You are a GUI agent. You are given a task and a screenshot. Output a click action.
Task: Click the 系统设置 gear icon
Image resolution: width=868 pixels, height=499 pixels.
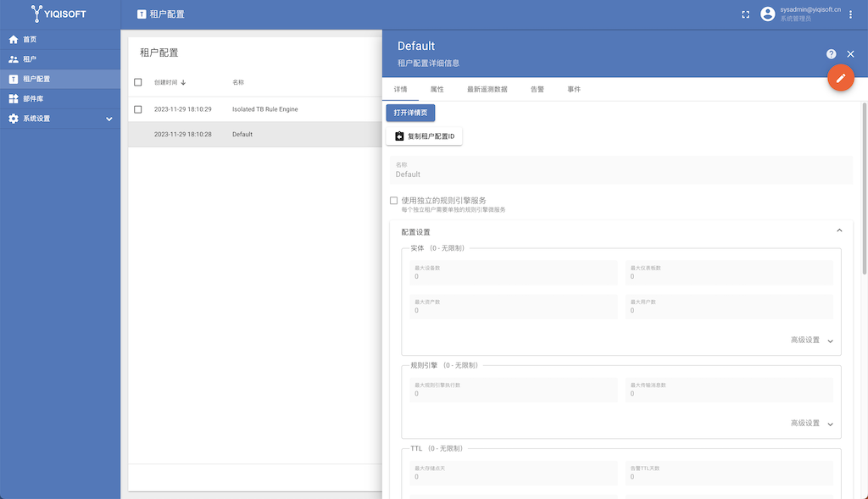(x=14, y=119)
